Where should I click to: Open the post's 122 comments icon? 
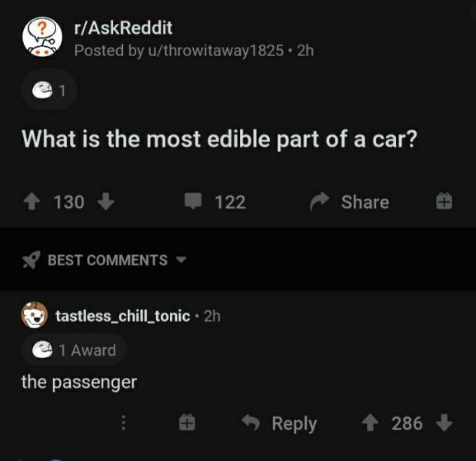coord(193,201)
